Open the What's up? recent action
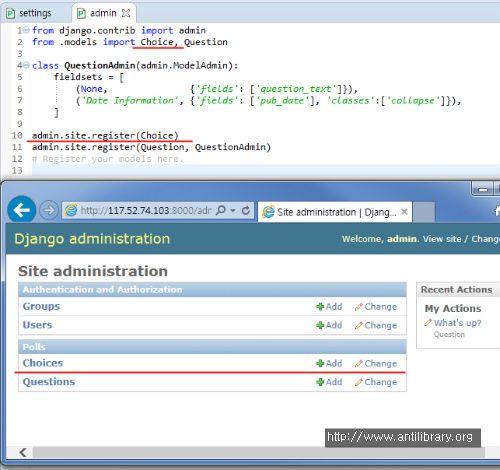The height and width of the screenshot is (470, 500). pos(457,323)
